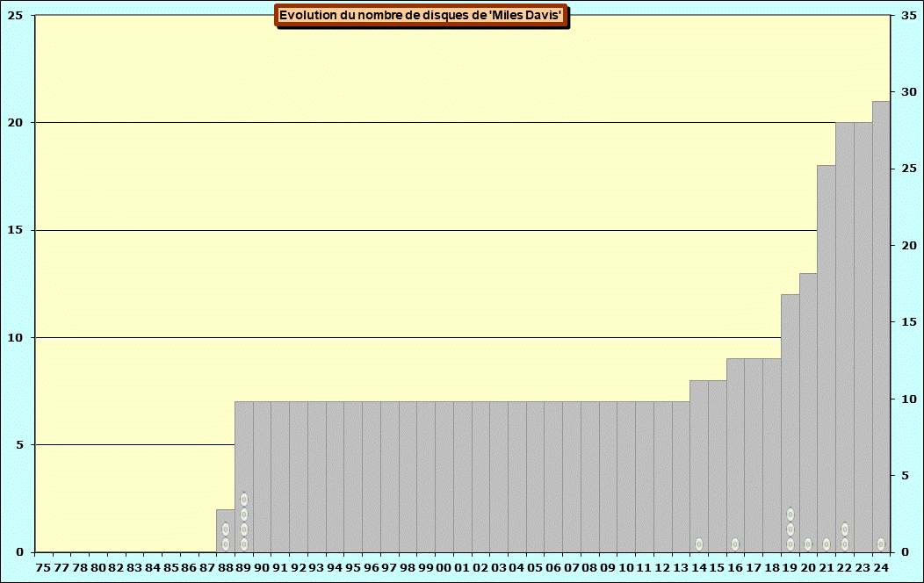Click the topmost disc icon in the 89 column
The height and width of the screenshot is (583, 924).
[x=244, y=500]
